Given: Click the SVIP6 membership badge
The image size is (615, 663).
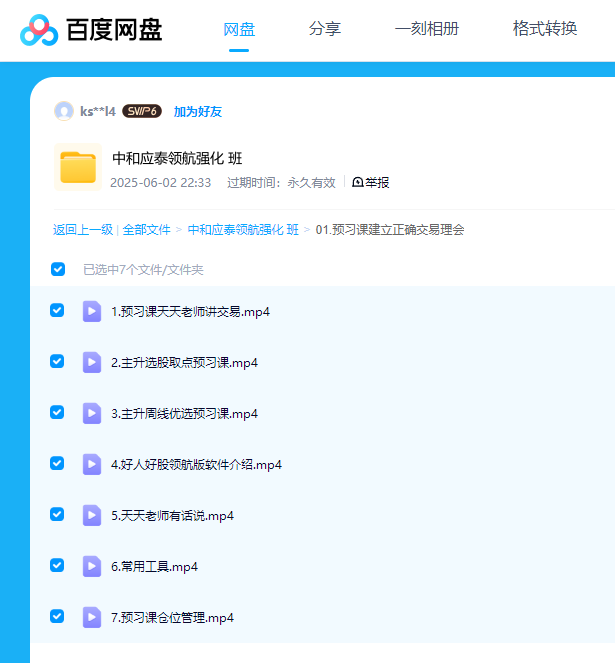Looking at the screenshot, I should [x=142, y=111].
